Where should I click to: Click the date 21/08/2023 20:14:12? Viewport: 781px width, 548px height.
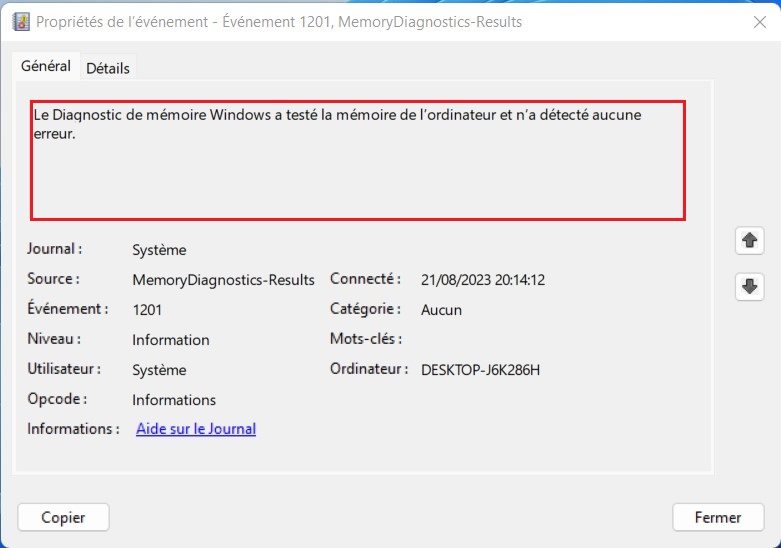point(483,280)
